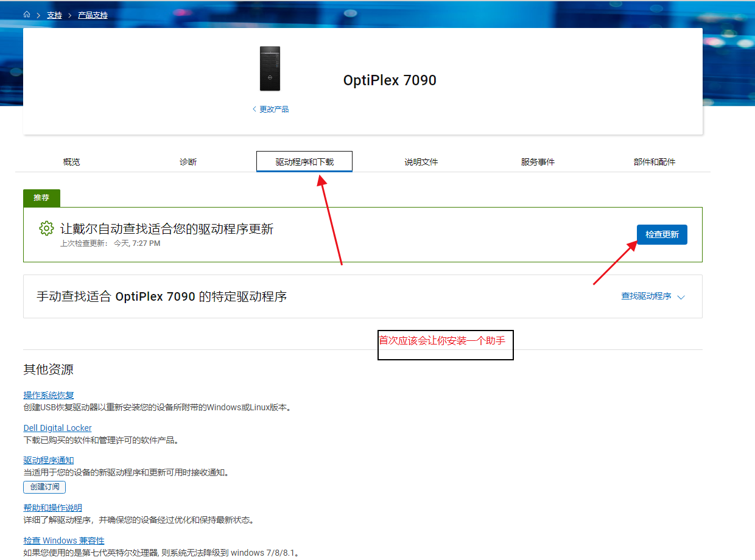Click the green 推荐 label
Screen dimensions: 755x560
tap(41, 198)
